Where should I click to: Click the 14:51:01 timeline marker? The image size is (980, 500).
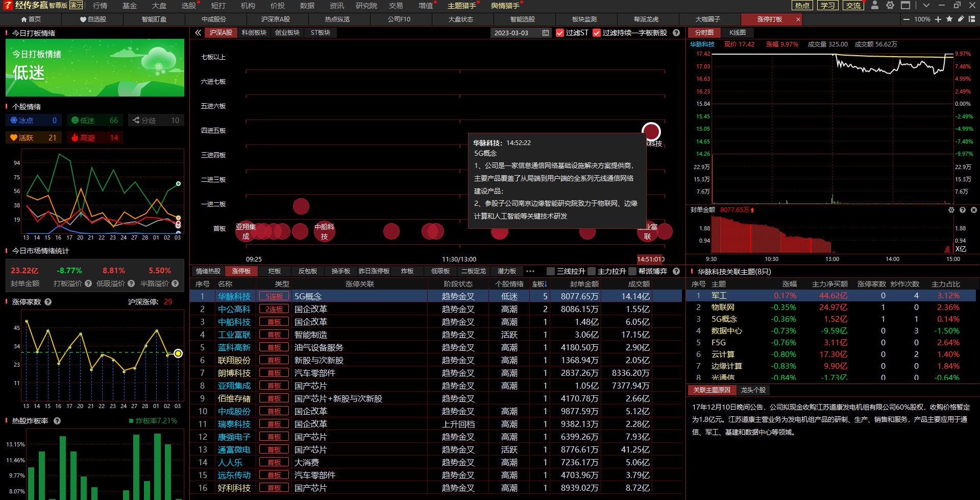click(650, 259)
